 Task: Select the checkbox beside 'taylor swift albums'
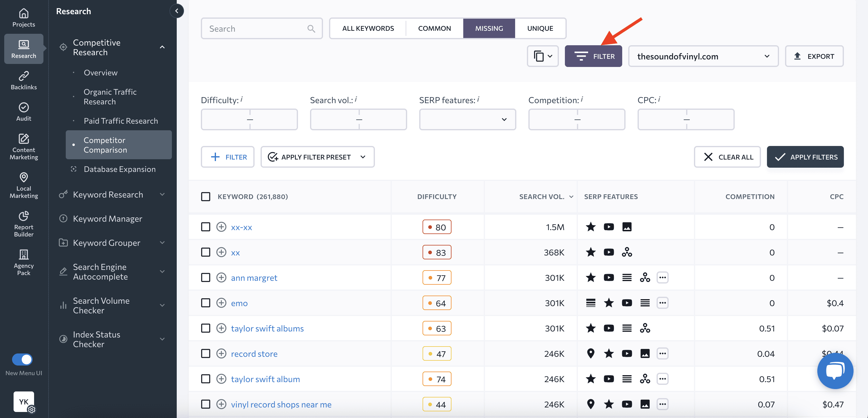[x=206, y=328]
